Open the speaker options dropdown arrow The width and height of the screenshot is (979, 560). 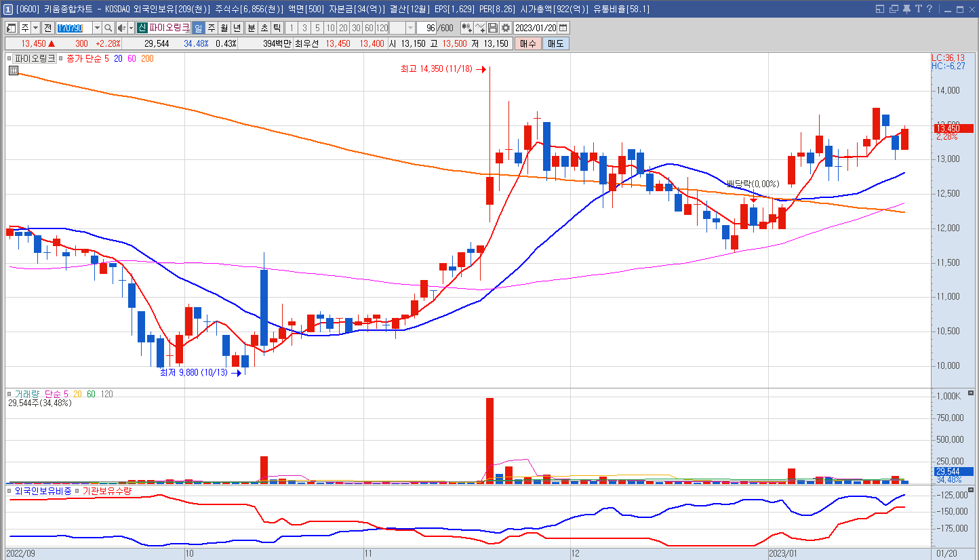tap(131, 28)
